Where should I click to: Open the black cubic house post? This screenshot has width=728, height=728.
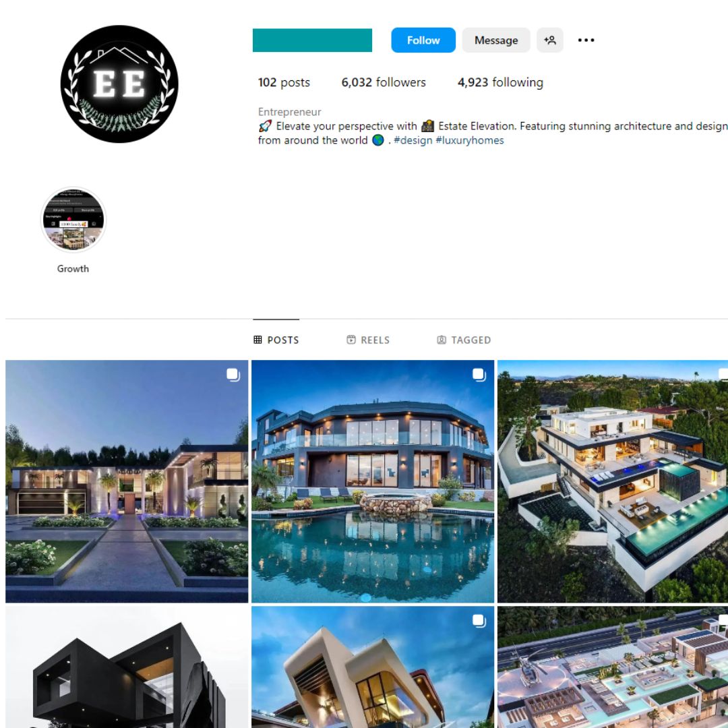click(x=127, y=667)
